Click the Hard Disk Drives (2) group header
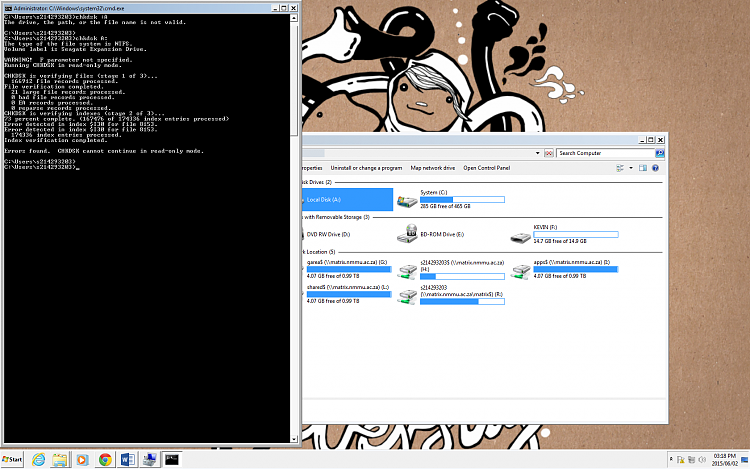The image size is (750, 469). [317, 182]
